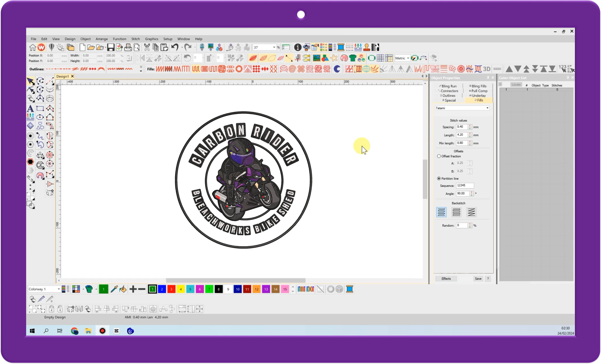Open File Explorer from the taskbar
The height and width of the screenshot is (364, 601).
[88, 331]
